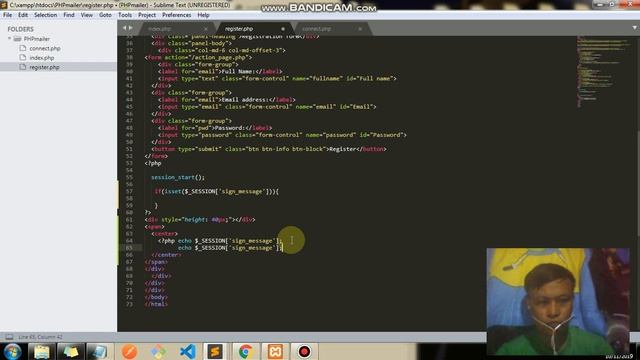Switch to the register.php tab
This screenshot has height=360, width=640.
click(x=239, y=29)
